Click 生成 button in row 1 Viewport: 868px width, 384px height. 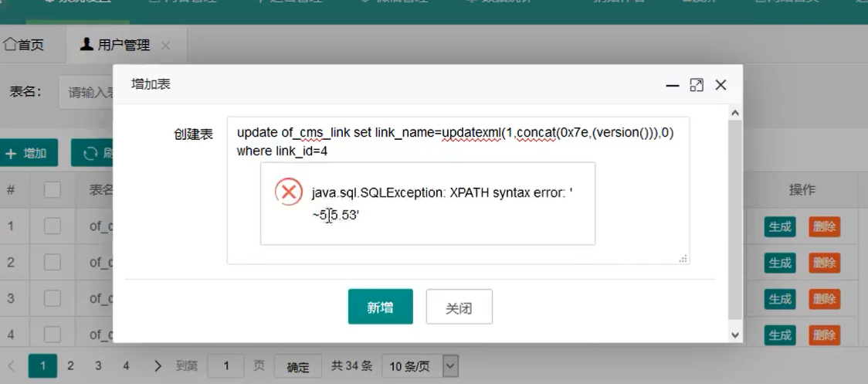(x=780, y=226)
